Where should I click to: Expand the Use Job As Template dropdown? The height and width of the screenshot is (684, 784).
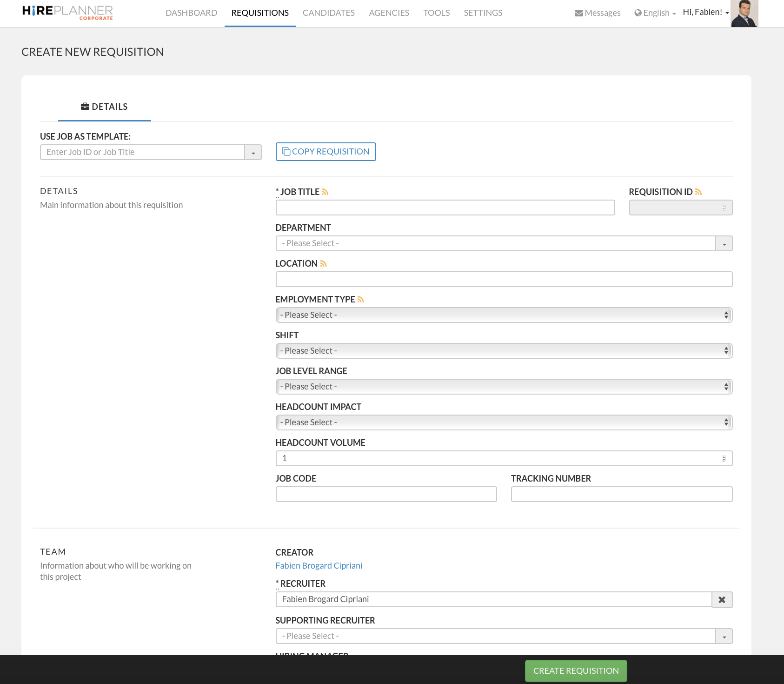coord(253,153)
